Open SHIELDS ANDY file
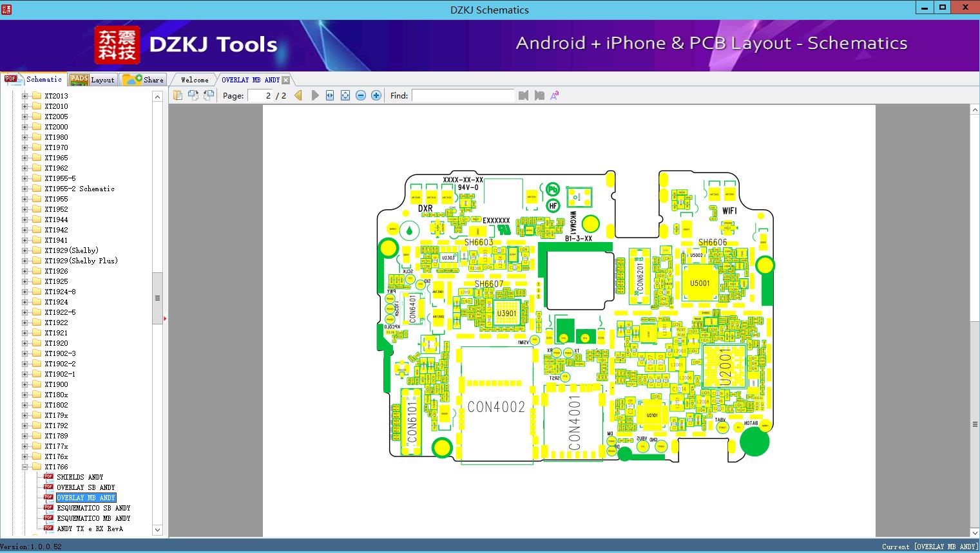Screen dimensions: 980x553 [80, 477]
